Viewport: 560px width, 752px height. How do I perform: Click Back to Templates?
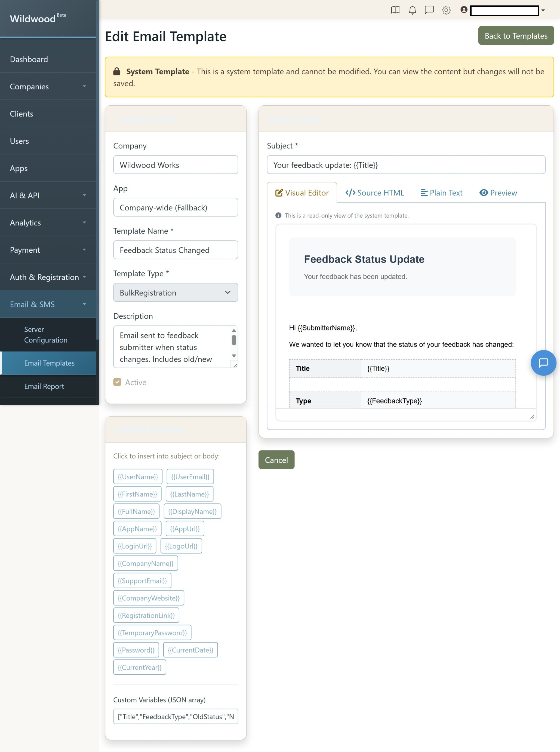[516, 36]
